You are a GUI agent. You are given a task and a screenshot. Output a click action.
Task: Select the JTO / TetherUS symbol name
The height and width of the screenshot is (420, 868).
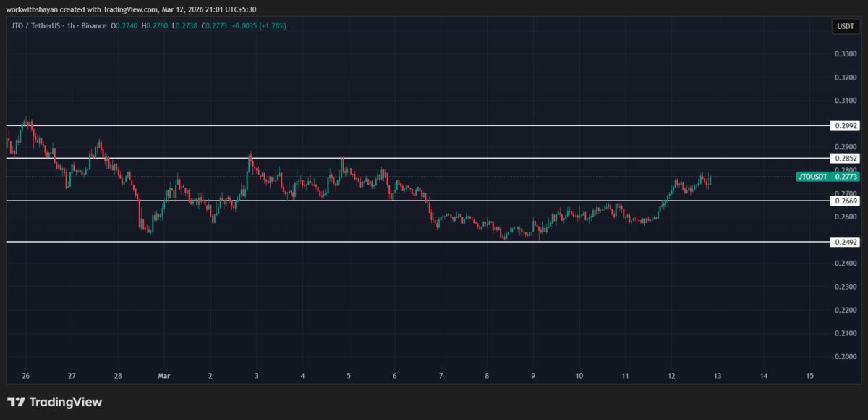coord(36,25)
